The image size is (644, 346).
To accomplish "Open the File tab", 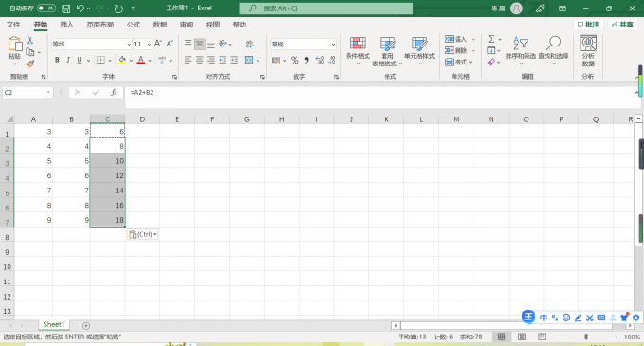I will tap(13, 25).
